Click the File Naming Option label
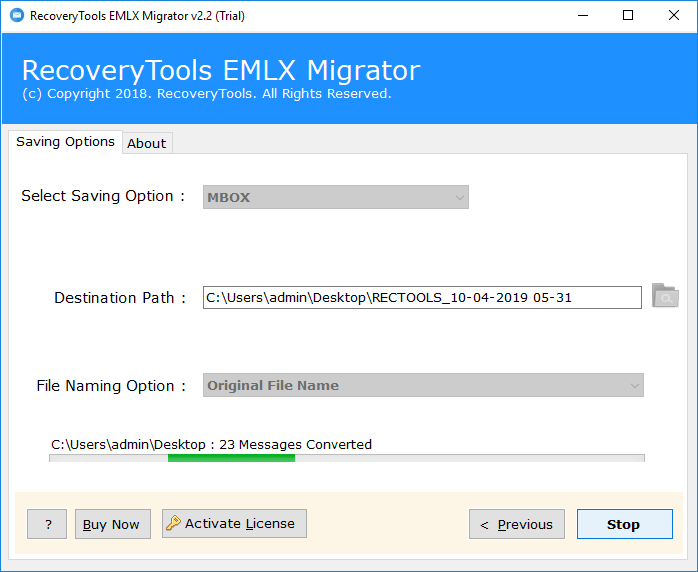698x572 pixels. 111,385
